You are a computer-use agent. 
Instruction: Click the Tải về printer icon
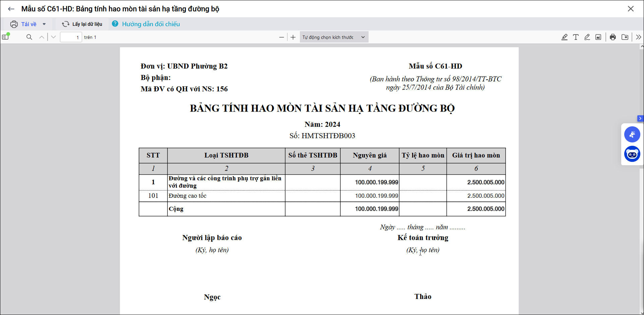click(14, 24)
